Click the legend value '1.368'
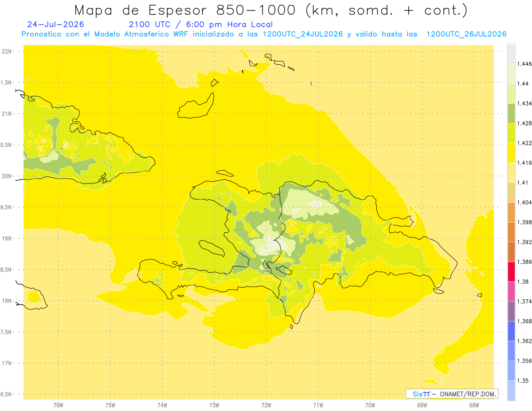 coord(524,321)
